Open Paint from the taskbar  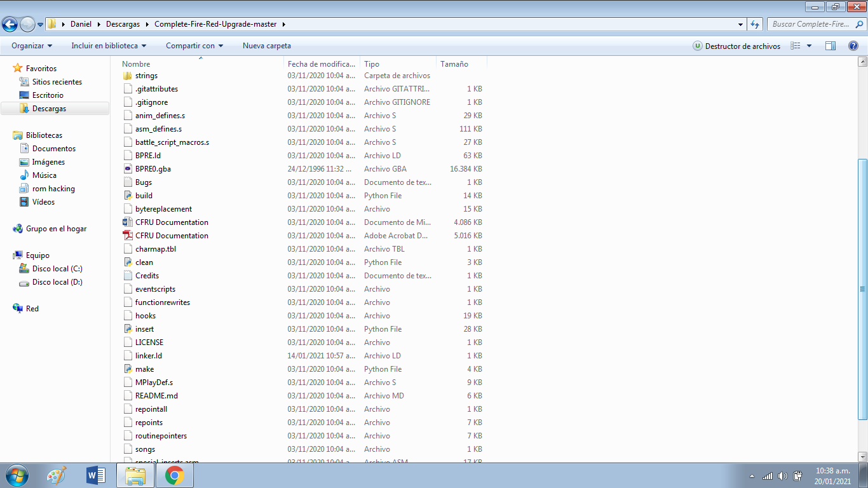57,475
